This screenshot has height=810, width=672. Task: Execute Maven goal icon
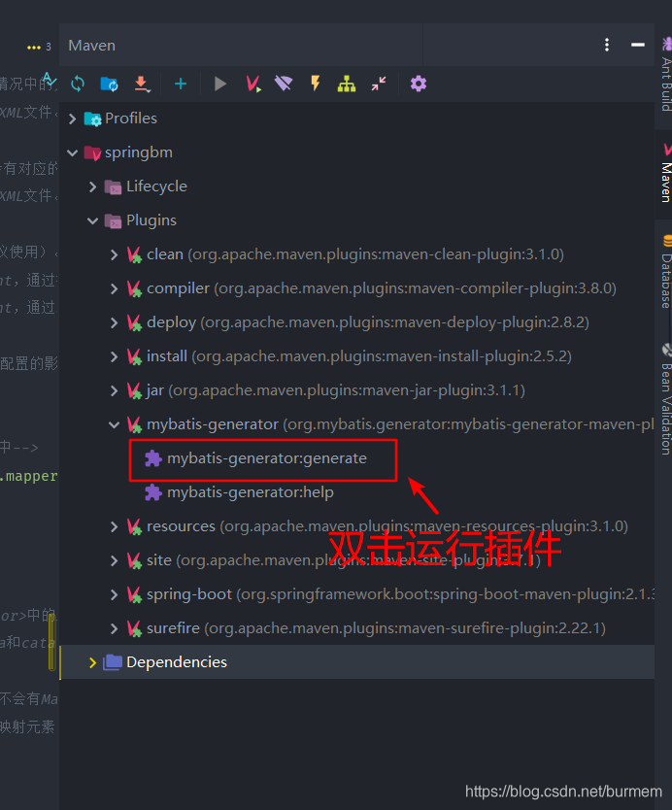pyautogui.click(x=253, y=84)
